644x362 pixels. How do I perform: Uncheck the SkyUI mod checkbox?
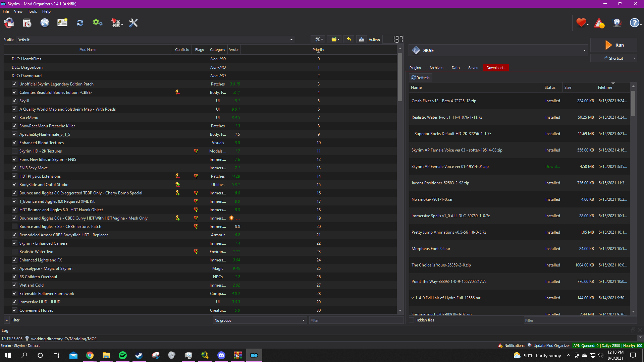coord(14,101)
